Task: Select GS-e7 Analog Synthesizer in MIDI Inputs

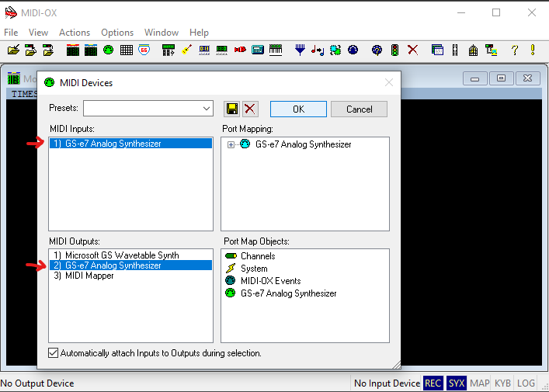Action: point(130,144)
